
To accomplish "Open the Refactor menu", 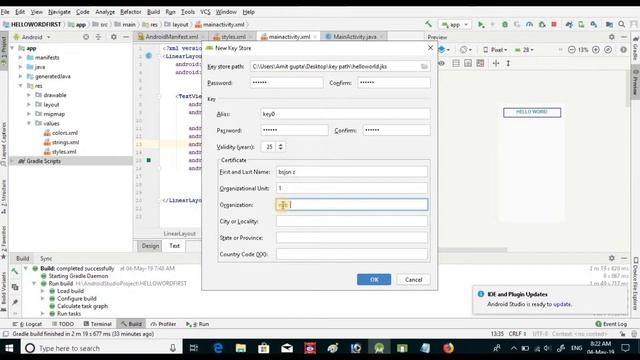I will [131, 12].
